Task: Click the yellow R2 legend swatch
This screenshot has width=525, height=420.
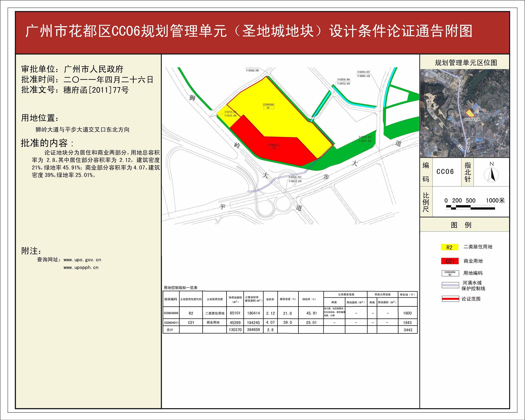Action: click(449, 247)
